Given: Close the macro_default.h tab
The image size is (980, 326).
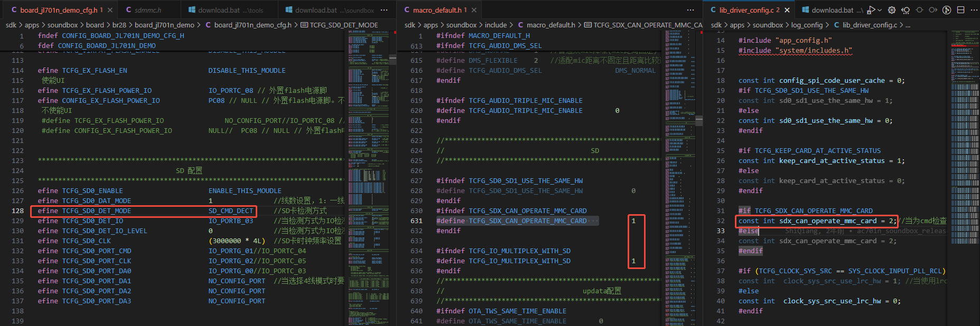Looking at the screenshot, I should [474, 10].
